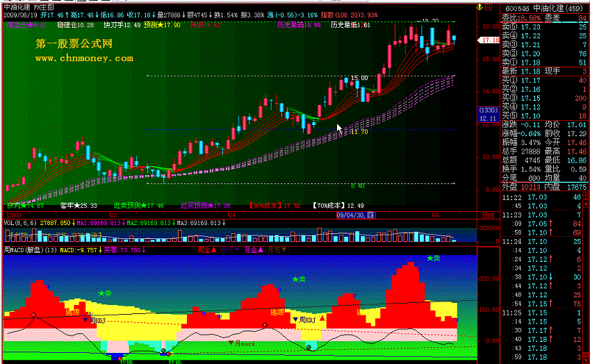Viewport: 590px width, 364px height.
Task: Click the 预测★17.90 indicator value
Action: (162, 25)
